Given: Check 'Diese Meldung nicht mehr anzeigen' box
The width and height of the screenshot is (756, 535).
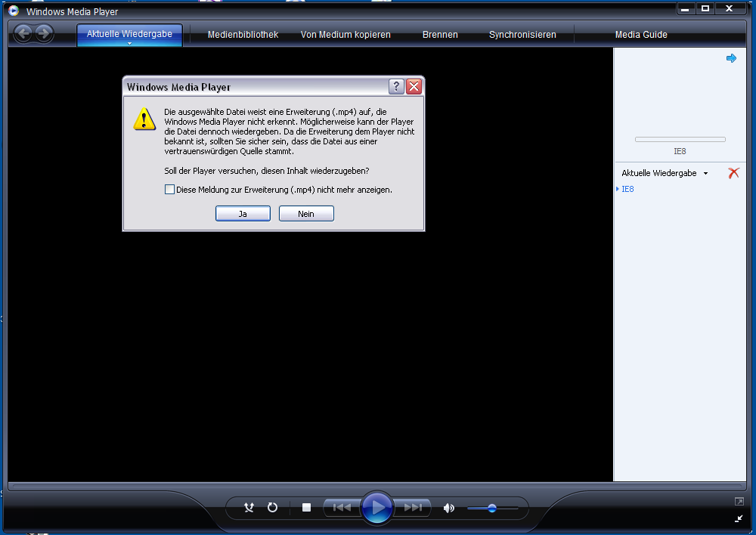Looking at the screenshot, I should click(169, 190).
